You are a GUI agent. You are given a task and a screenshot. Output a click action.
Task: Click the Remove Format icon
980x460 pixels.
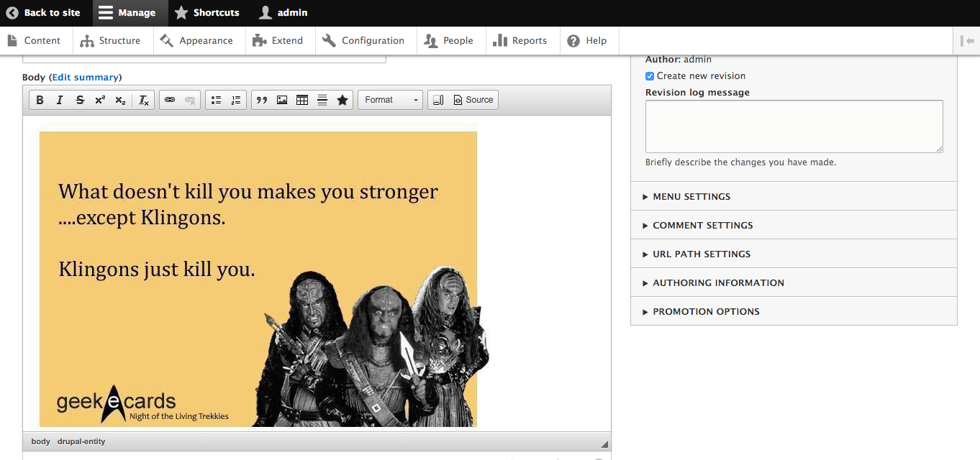144,100
